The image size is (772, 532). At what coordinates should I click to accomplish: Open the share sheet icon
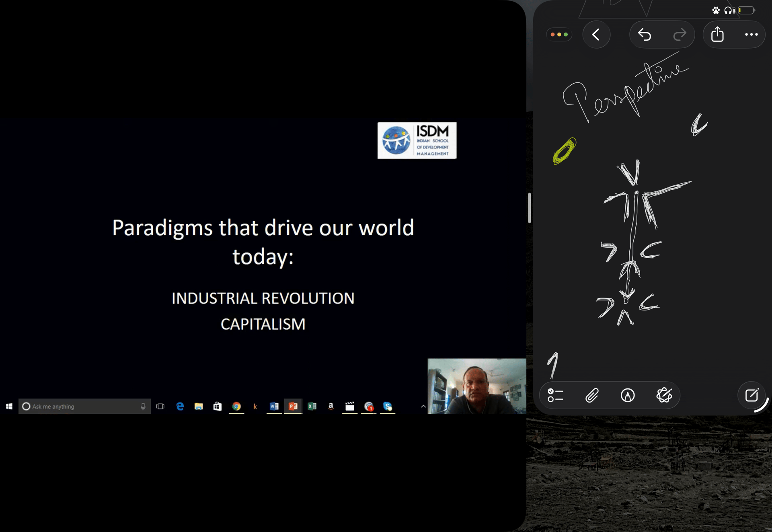click(x=717, y=35)
